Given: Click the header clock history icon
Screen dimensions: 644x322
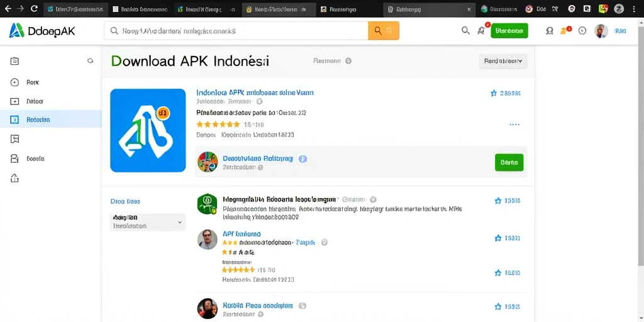Looking at the screenshot, I should [582, 31].
